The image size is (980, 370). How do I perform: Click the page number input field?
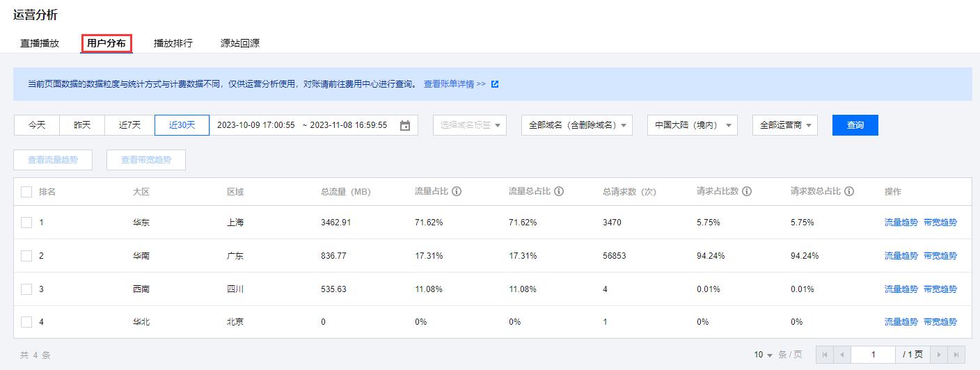tap(874, 355)
